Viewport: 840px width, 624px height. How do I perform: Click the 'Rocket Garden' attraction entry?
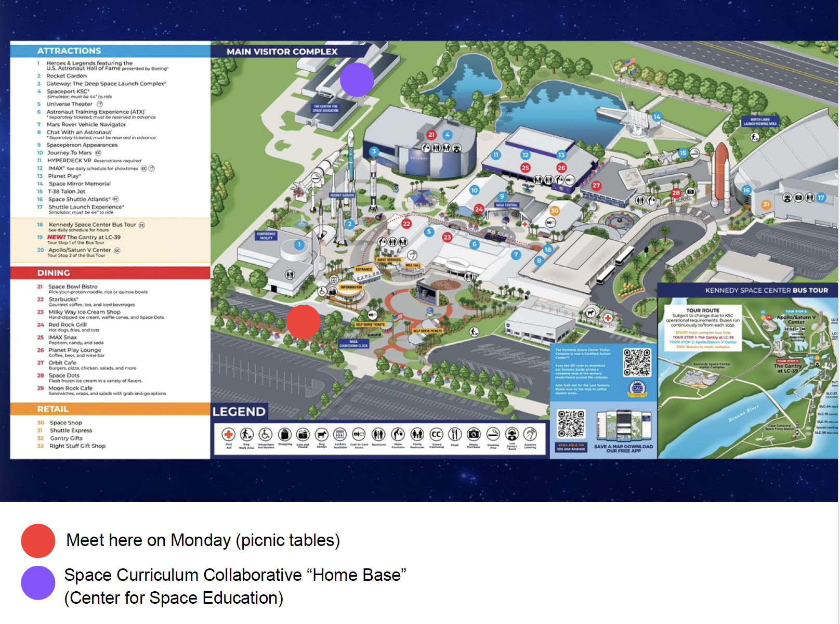[67, 76]
